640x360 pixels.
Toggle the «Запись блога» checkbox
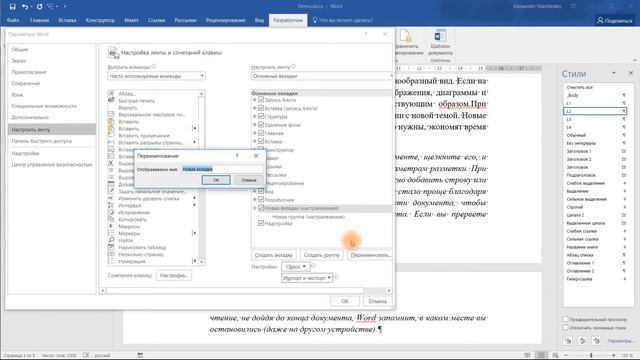point(261,100)
